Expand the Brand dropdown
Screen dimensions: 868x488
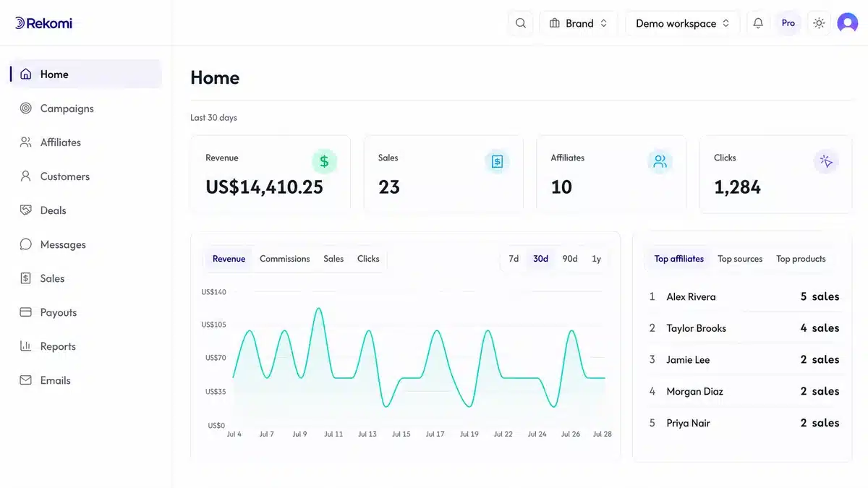point(579,23)
